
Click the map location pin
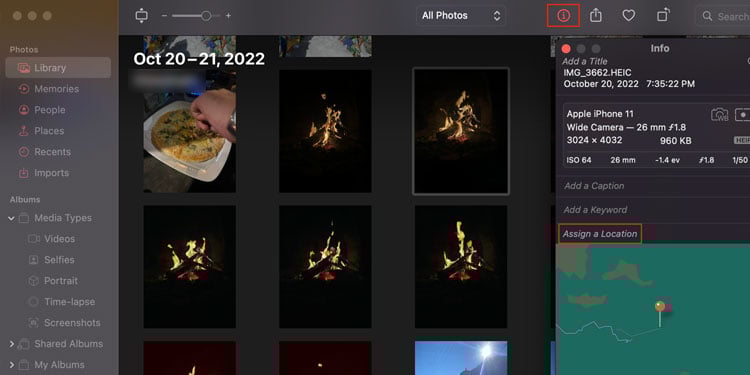coord(660,313)
